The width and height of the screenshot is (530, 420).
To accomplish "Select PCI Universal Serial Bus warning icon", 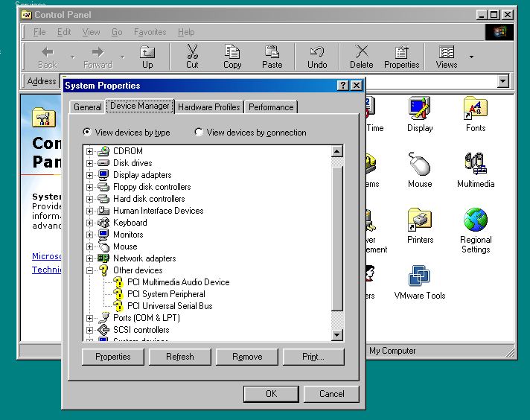I will click(x=118, y=306).
